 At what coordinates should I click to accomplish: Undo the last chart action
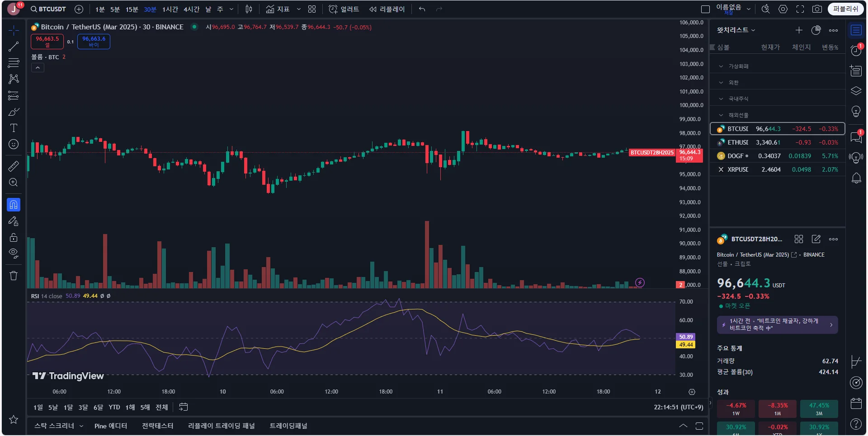(422, 9)
